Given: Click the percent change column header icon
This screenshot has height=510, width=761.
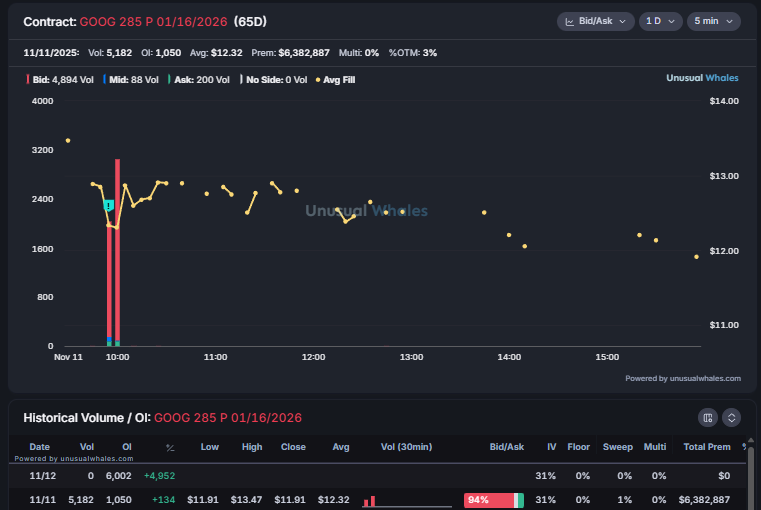Looking at the screenshot, I should (170, 447).
